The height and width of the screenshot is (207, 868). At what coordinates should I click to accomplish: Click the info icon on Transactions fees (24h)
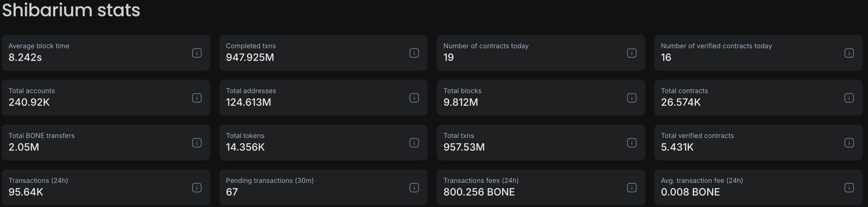pyautogui.click(x=631, y=187)
